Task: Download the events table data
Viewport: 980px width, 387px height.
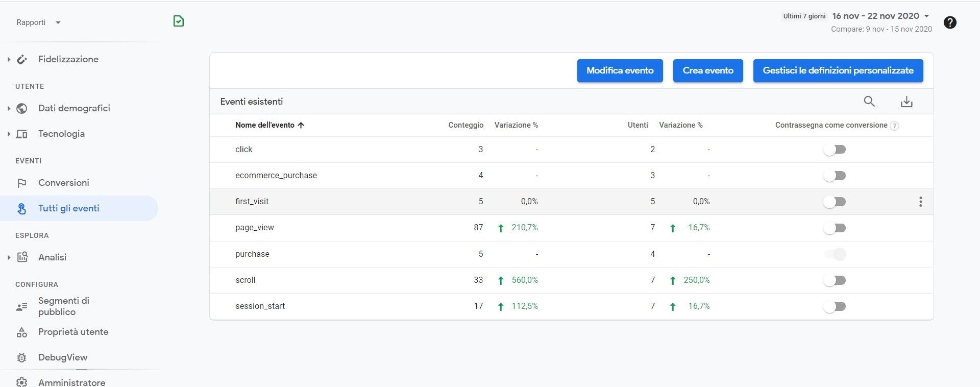Action: coord(906,102)
